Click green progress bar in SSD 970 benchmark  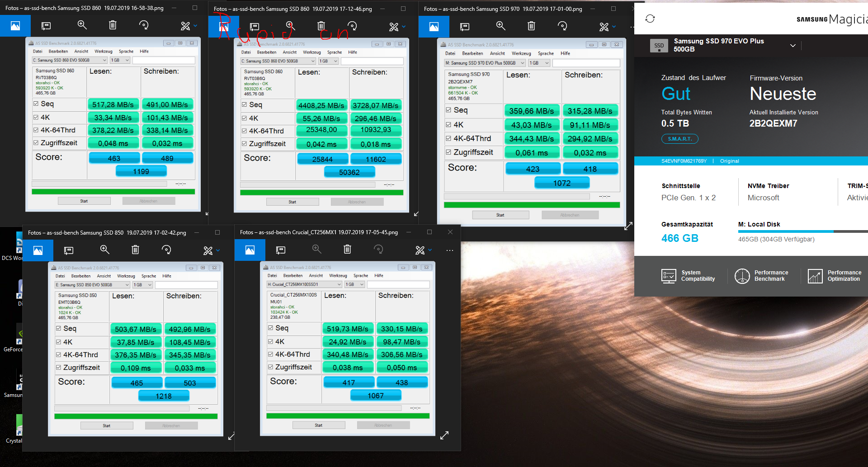(x=532, y=205)
